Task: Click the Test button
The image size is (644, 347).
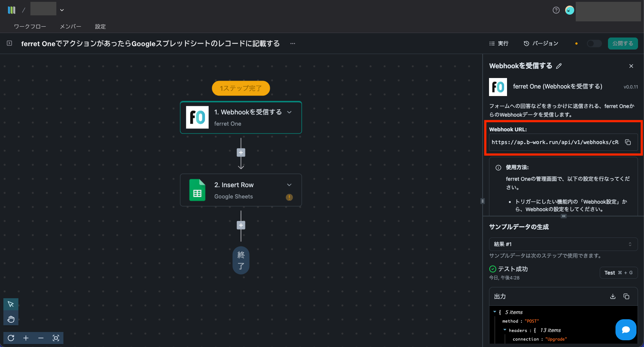Action: click(618, 273)
